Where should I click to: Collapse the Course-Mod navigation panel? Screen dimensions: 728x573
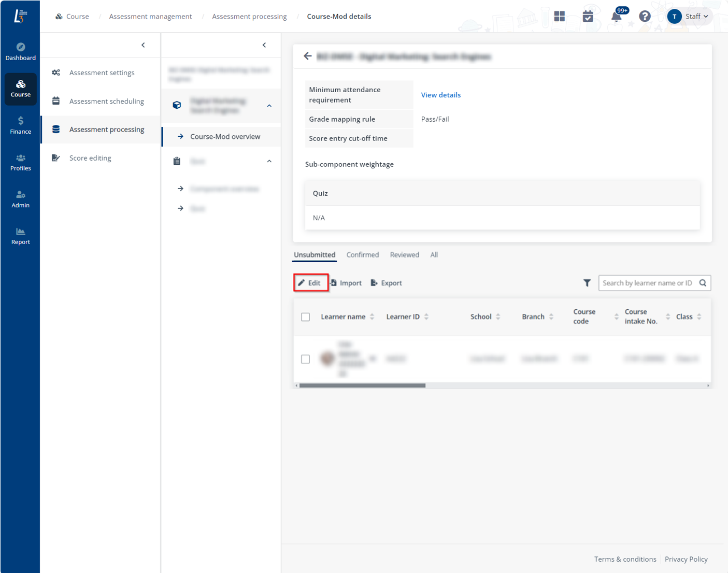[264, 45]
